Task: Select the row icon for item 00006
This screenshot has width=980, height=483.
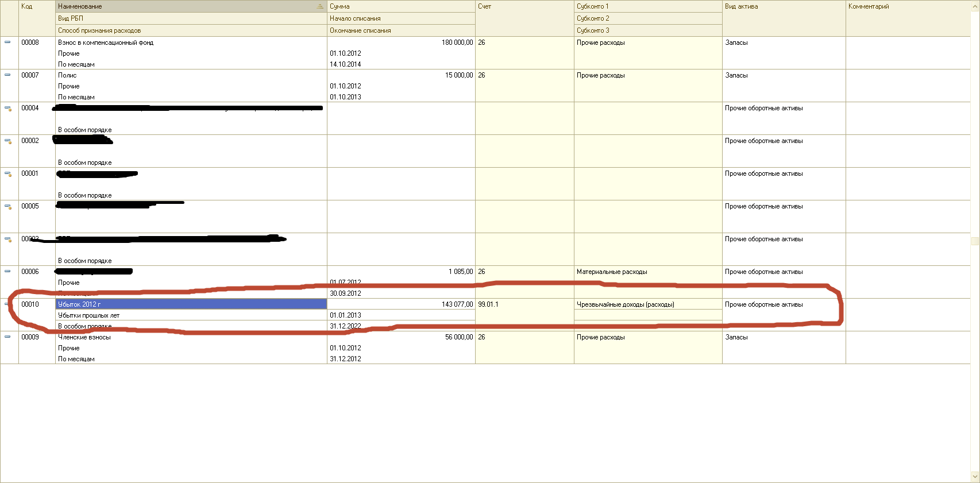Action: (x=7, y=271)
